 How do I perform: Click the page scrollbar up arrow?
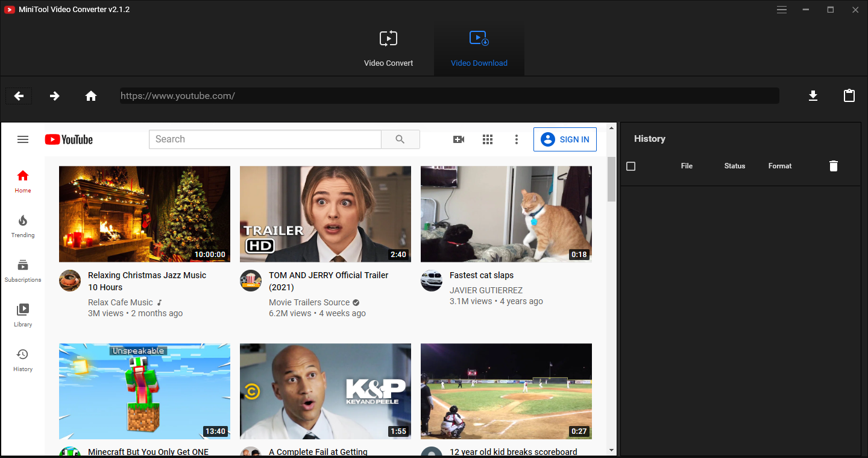tap(611, 127)
